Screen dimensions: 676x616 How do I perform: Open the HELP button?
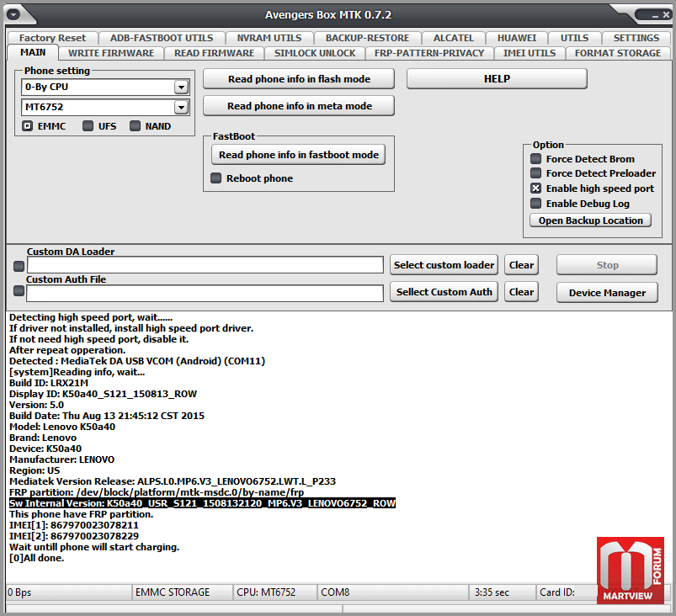coord(497,79)
